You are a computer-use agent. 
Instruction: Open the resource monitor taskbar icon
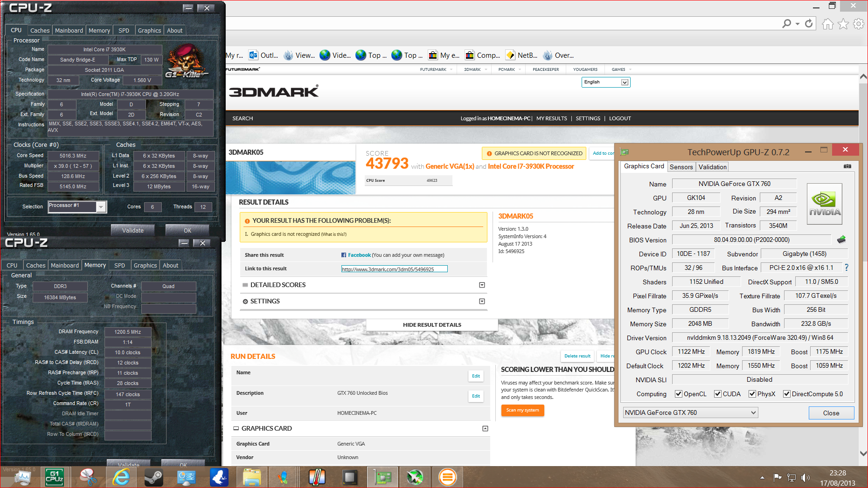click(x=22, y=477)
